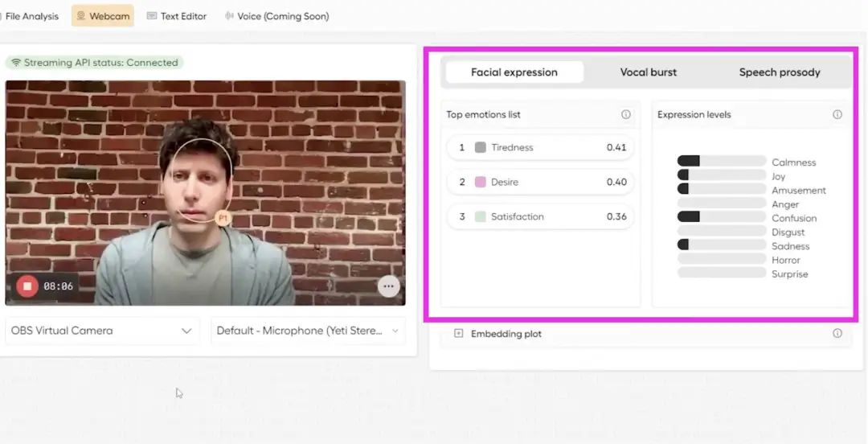Click the gray Tiredness color swatch
The image size is (868, 444).
click(481, 147)
